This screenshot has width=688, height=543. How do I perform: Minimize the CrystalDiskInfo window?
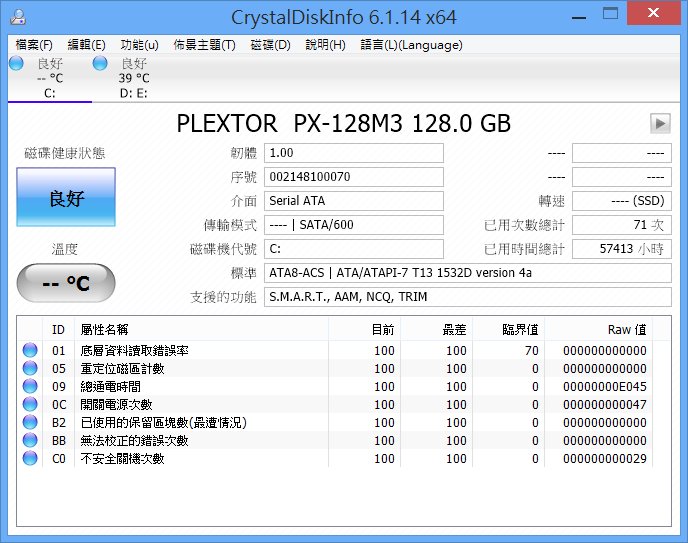click(x=579, y=18)
